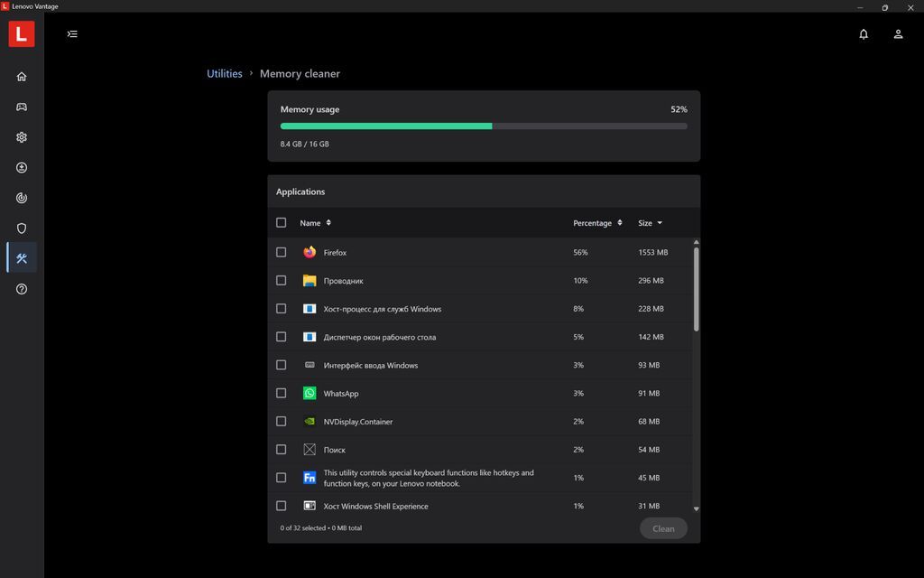This screenshot has height=578, width=924.
Task: Click the Fn keyboard utility icon
Action: pos(310,478)
